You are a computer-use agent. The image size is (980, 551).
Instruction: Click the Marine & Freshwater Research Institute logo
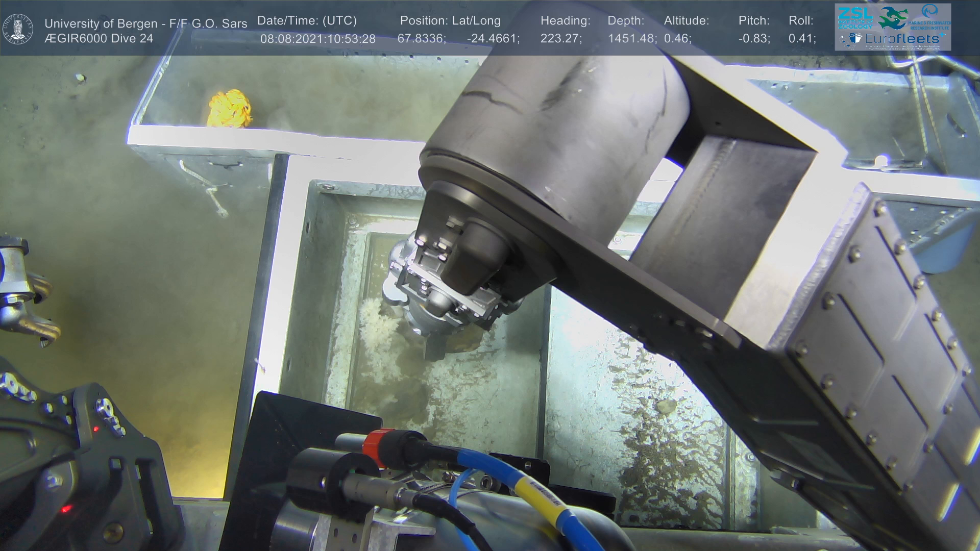tap(930, 16)
